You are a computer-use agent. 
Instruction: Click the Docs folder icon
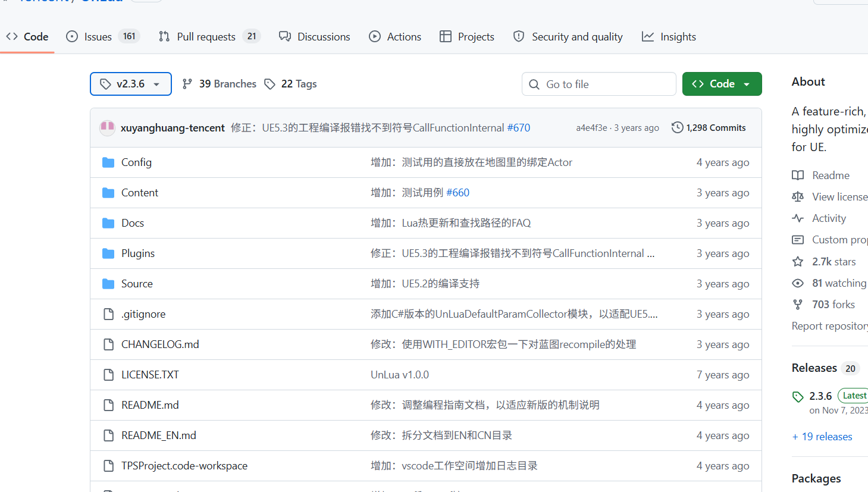tap(108, 223)
